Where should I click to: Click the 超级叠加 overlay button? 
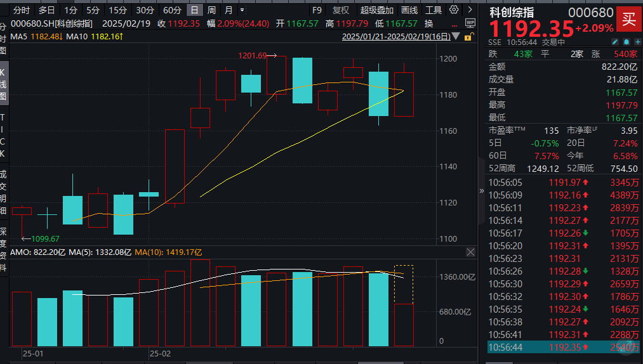(376, 10)
